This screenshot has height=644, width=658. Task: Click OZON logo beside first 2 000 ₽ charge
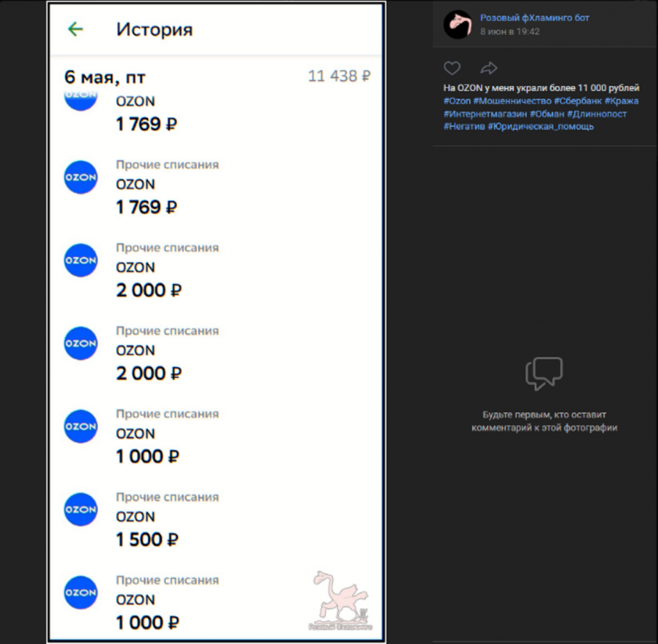81,260
